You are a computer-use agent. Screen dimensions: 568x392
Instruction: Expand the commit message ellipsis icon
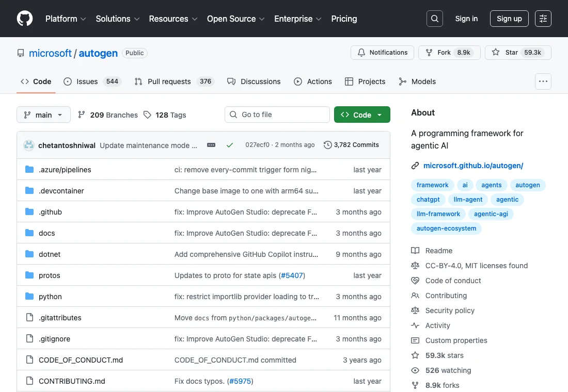tap(211, 145)
